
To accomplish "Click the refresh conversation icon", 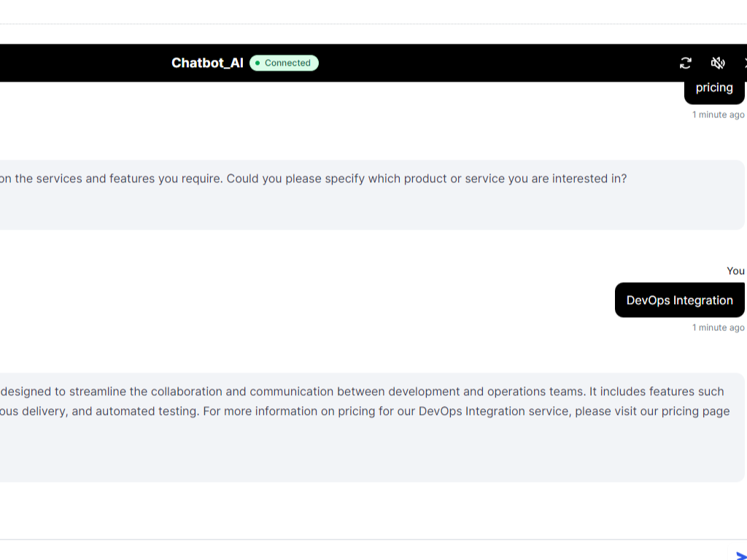I will pyautogui.click(x=685, y=63).
